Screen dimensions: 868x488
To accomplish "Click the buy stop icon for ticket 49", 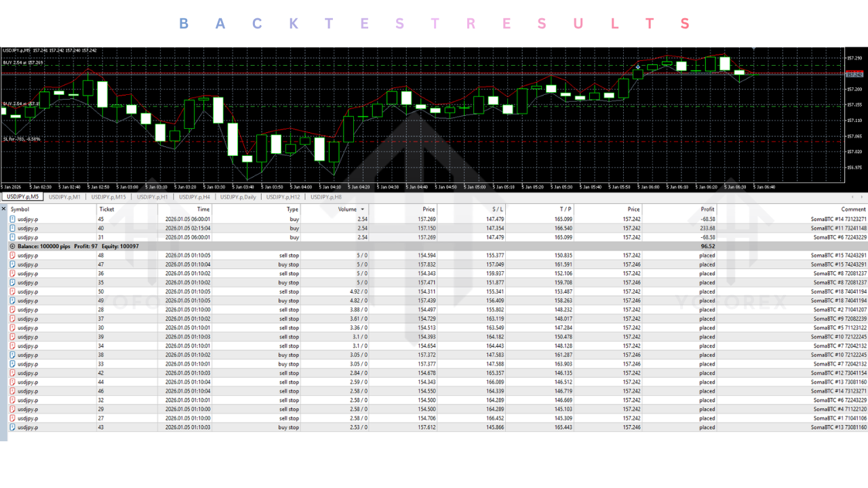I will click(x=13, y=300).
